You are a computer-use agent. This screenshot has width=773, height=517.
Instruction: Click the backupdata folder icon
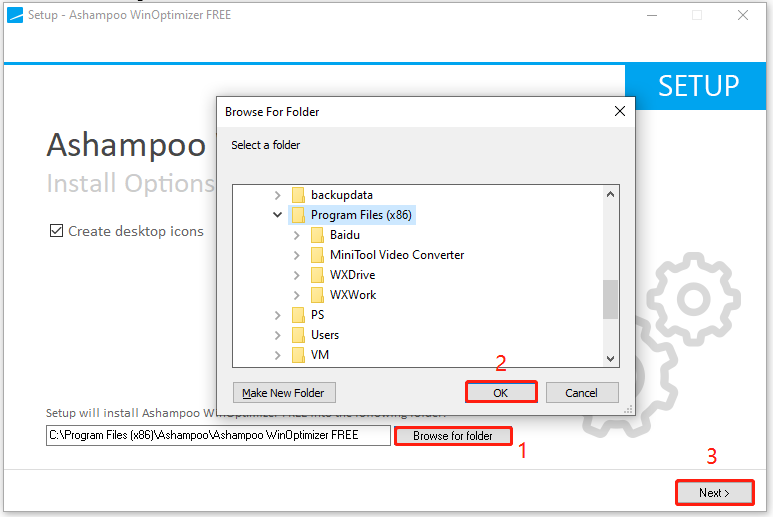[298, 195]
